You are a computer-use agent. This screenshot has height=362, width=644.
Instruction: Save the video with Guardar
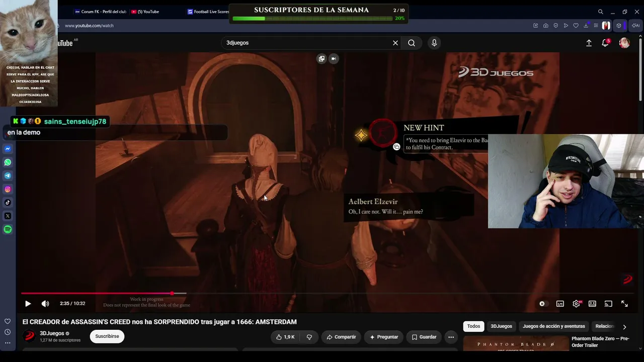424,337
